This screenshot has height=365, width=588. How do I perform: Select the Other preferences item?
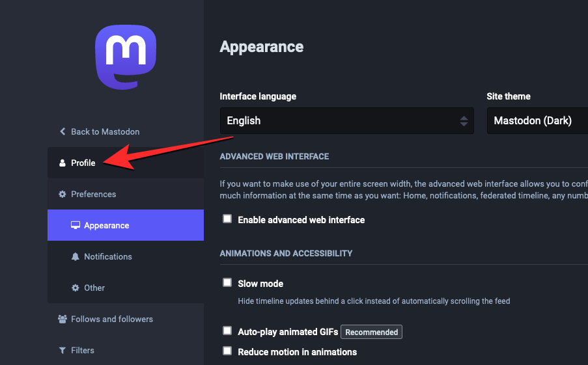(94, 288)
